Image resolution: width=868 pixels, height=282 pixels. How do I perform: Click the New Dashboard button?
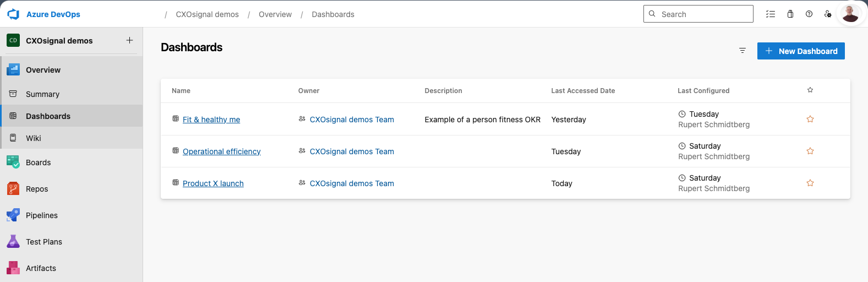point(801,51)
